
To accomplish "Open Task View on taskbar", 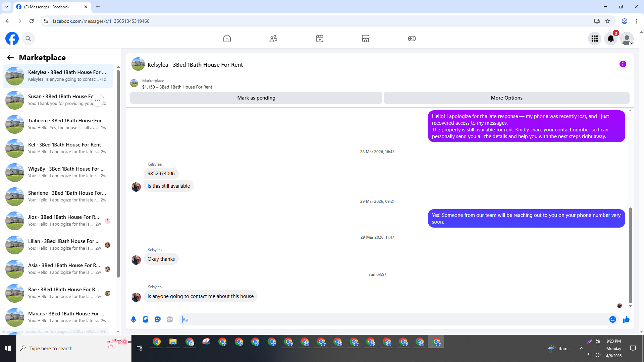I will (x=140, y=348).
